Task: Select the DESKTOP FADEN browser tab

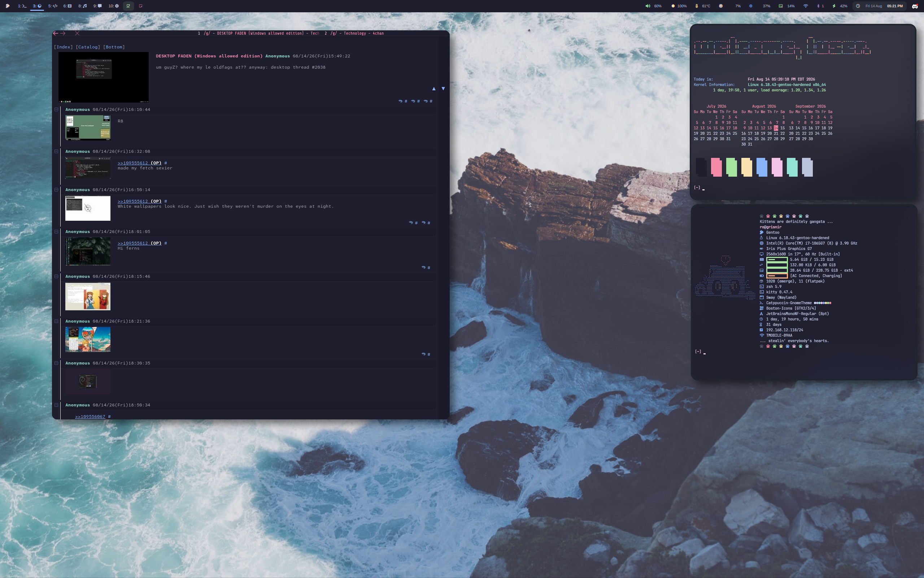Action: coord(258,33)
